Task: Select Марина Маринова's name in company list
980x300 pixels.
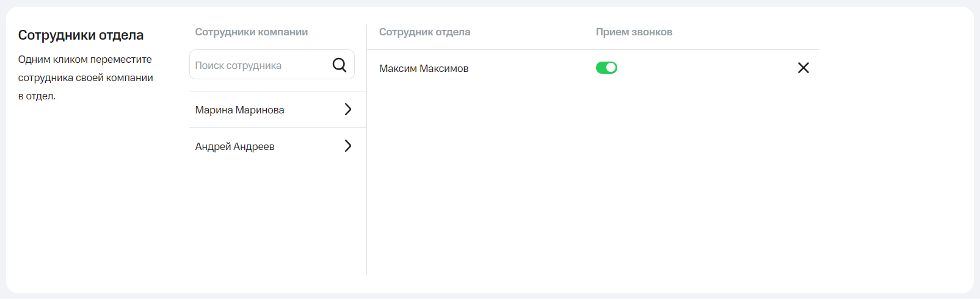Action: click(239, 110)
